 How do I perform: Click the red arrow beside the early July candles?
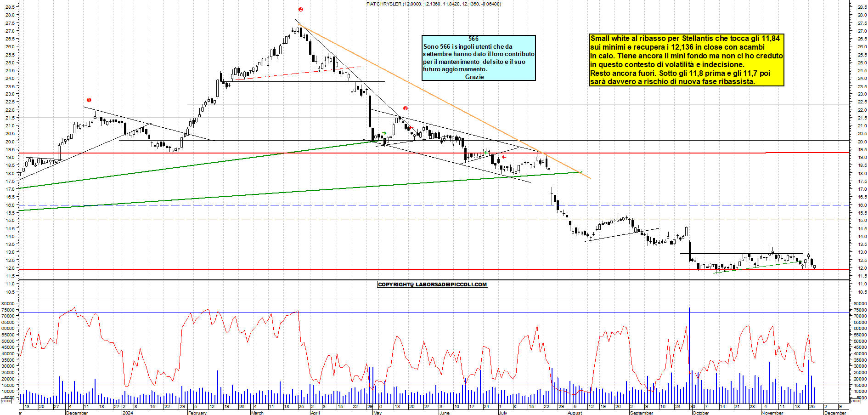click(504, 157)
